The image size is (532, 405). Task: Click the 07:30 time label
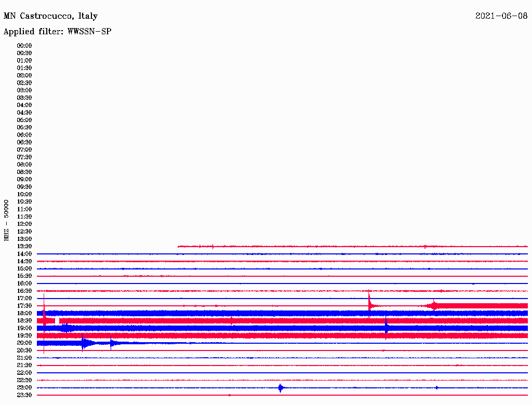tap(24, 157)
